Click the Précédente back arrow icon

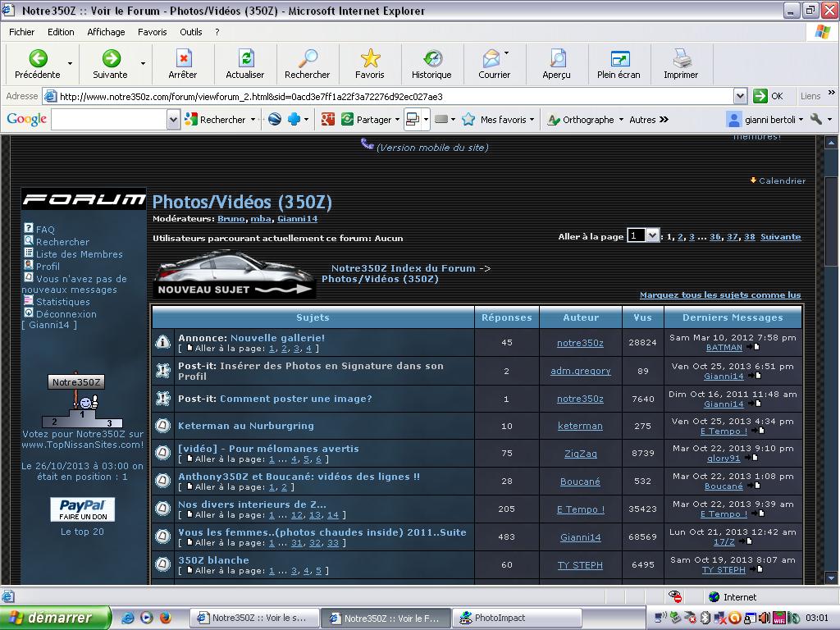[x=38, y=58]
